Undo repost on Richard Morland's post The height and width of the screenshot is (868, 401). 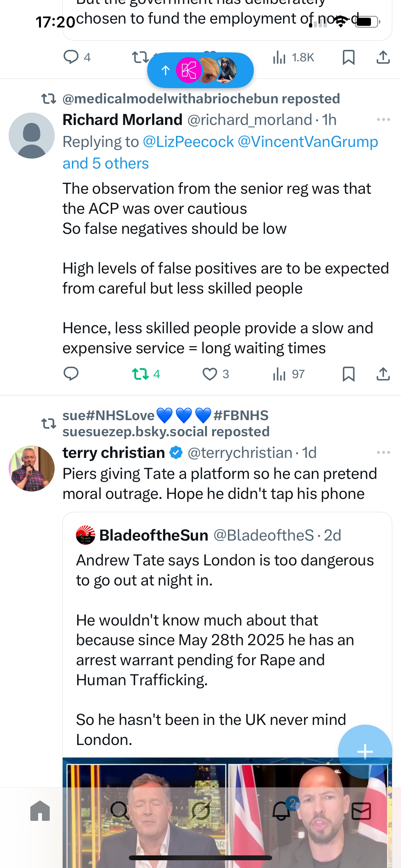(x=140, y=374)
